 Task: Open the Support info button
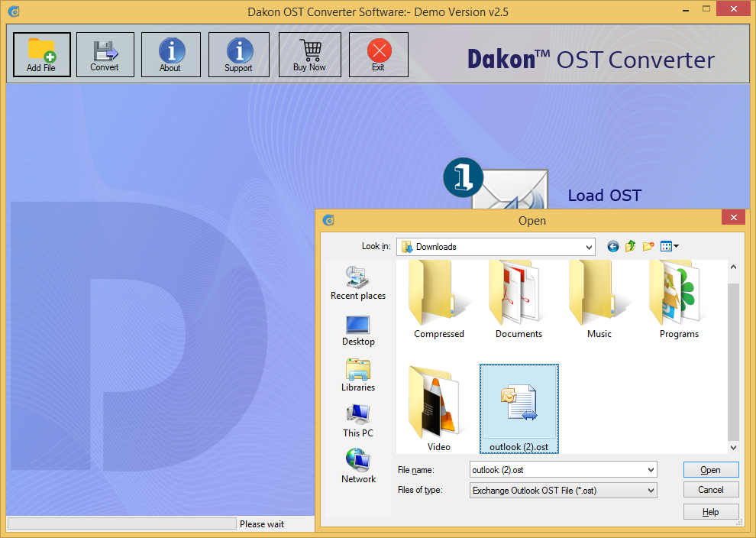click(x=239, y=54)
